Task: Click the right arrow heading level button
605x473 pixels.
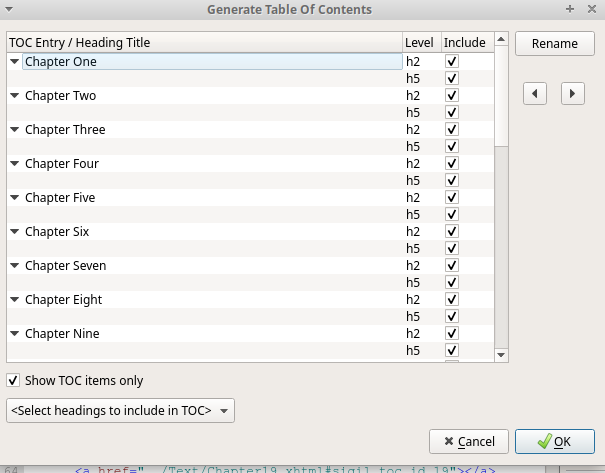Action: pyautogui.click(x=572, y=93)
